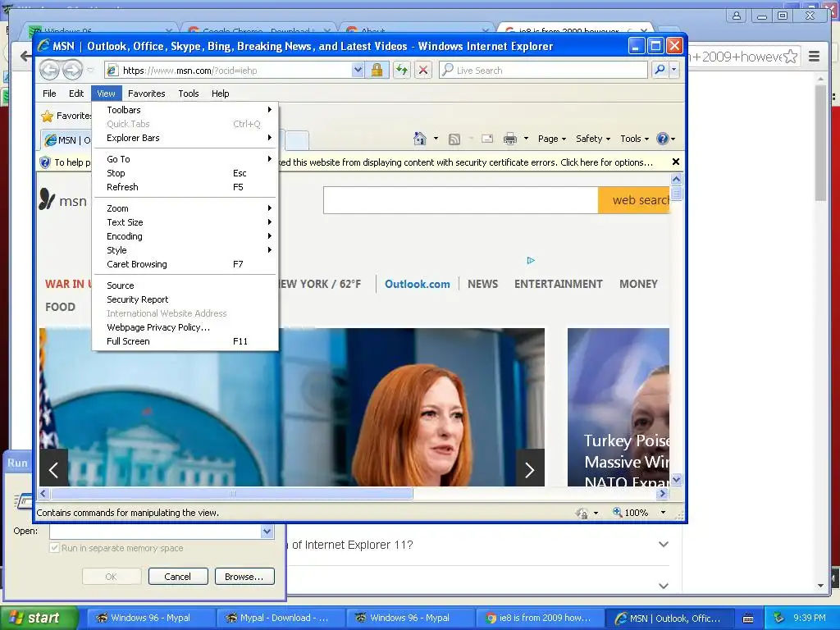
Task: Select Source in the View menu
Action: (185, 285)
